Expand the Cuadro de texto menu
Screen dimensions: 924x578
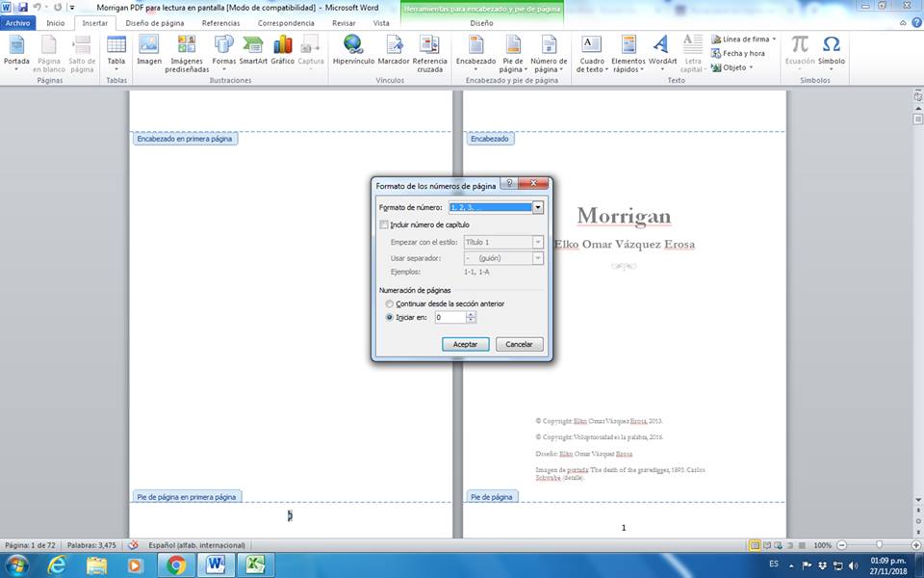(592, 54)
